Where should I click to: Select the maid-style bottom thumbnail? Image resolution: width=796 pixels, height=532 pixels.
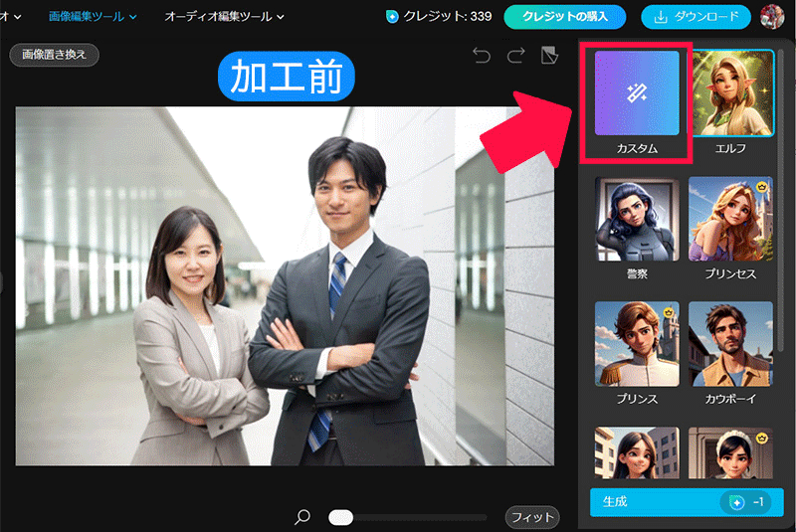731,452
